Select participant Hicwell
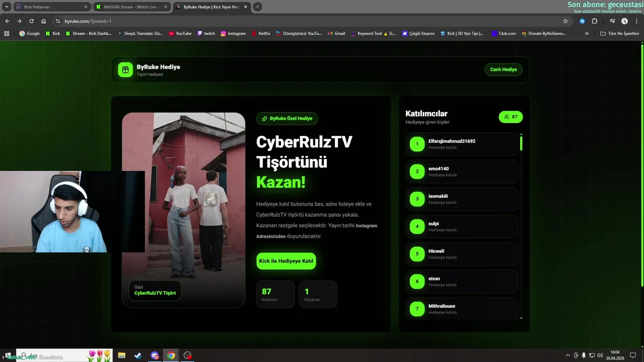Screen dimensions: 644x362 tap(461, 254)
